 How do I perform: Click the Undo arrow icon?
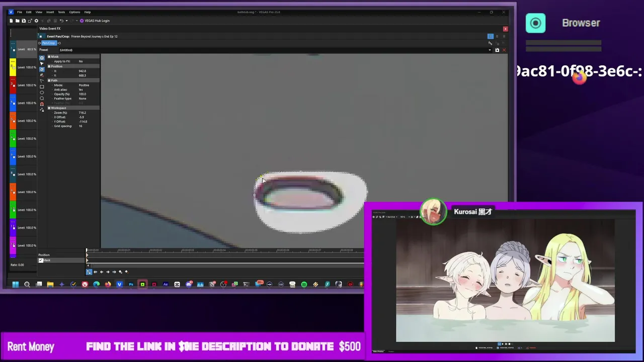pyautogui.click(x=61, y=21)
